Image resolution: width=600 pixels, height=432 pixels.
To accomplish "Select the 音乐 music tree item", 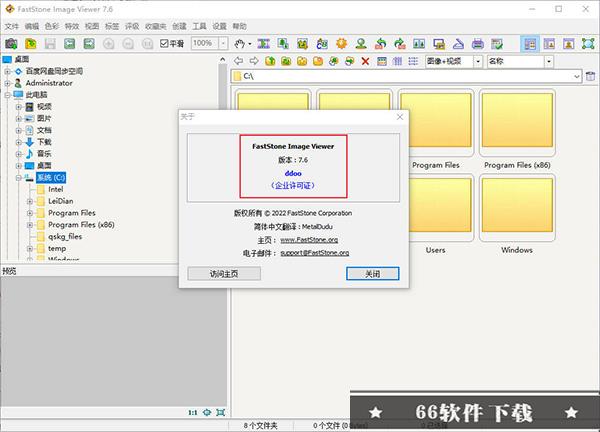I will [x=44, y=154].
